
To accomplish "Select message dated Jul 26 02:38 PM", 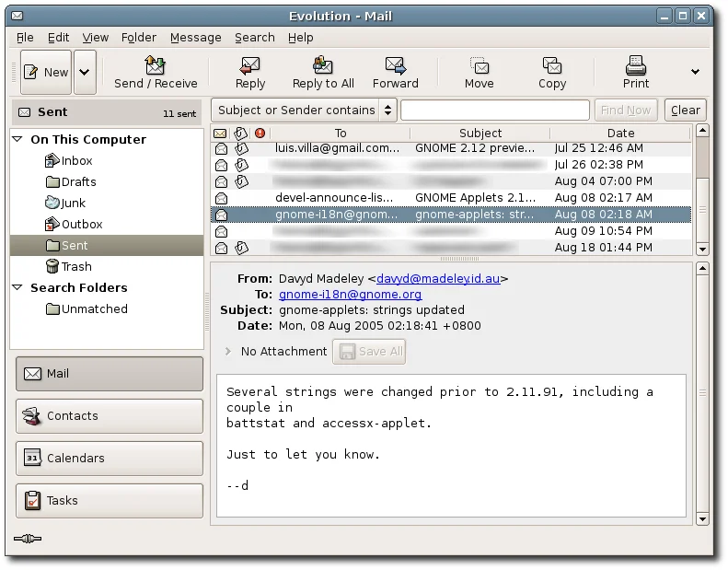I will 451,165.
